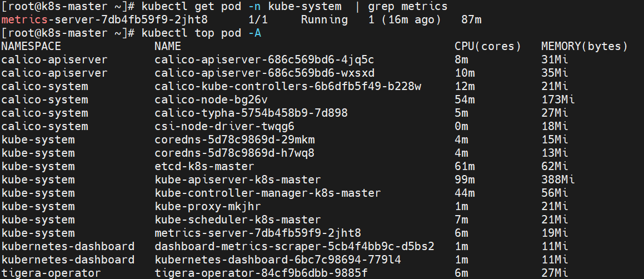Click the 'Running' status text

point(325,20)
